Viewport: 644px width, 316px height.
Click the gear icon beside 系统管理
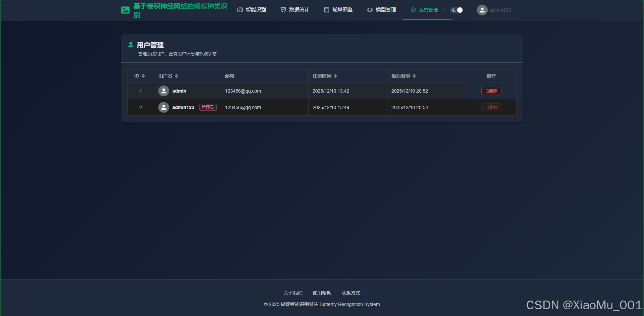click(413, 10)
